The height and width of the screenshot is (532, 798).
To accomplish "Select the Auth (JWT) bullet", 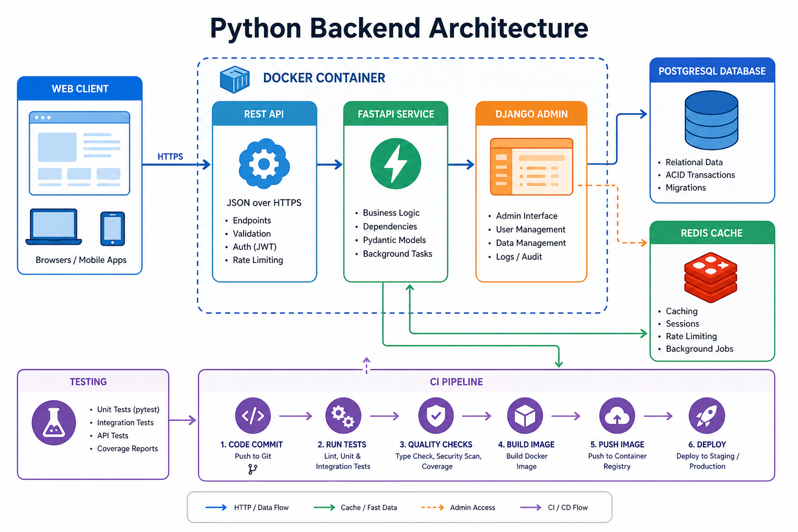I will coord(255,247).
